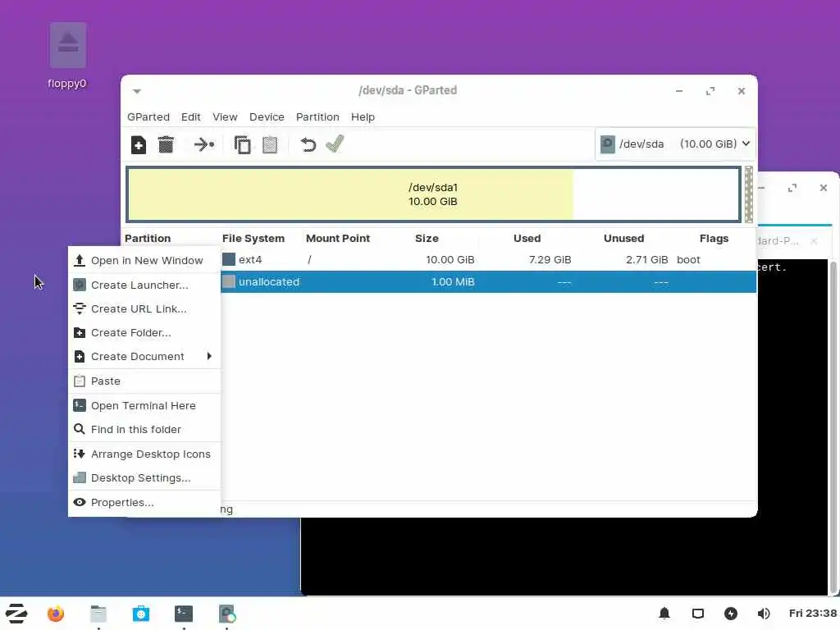Choose Arrange Desktop Icons
Image resolution: width=840 pixels, height=630 pixels.
point(144,454)
